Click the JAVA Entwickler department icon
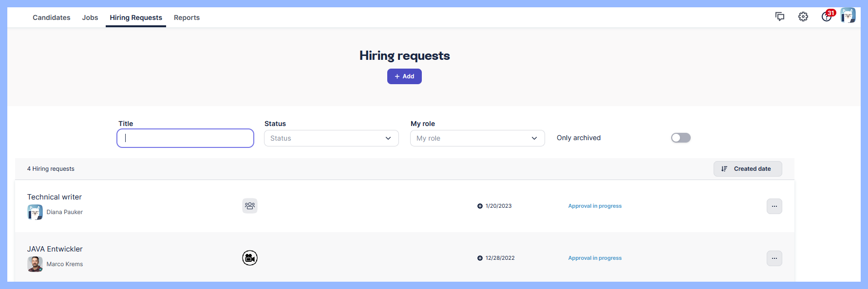 (x=249, y=258)
